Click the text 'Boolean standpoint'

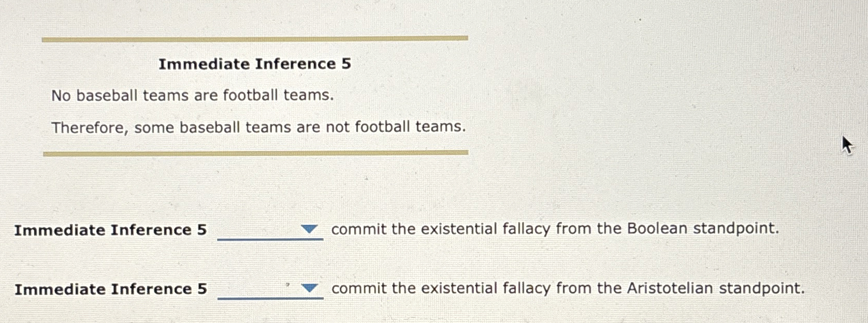pyautogui.click(x=702, y=228)
